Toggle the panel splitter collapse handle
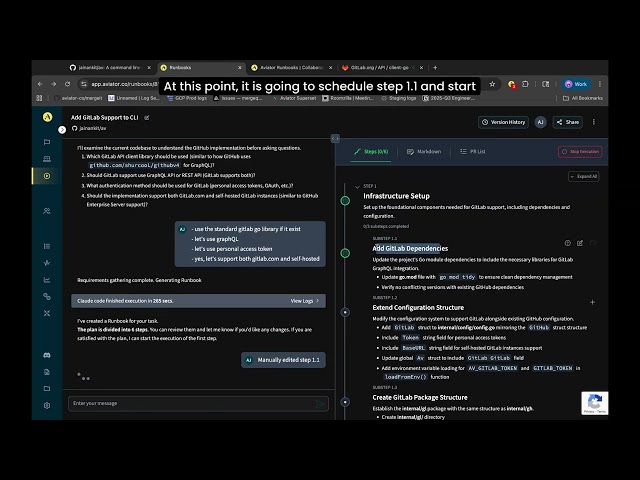Screen dimensions: 640x480 coord(335,138)
